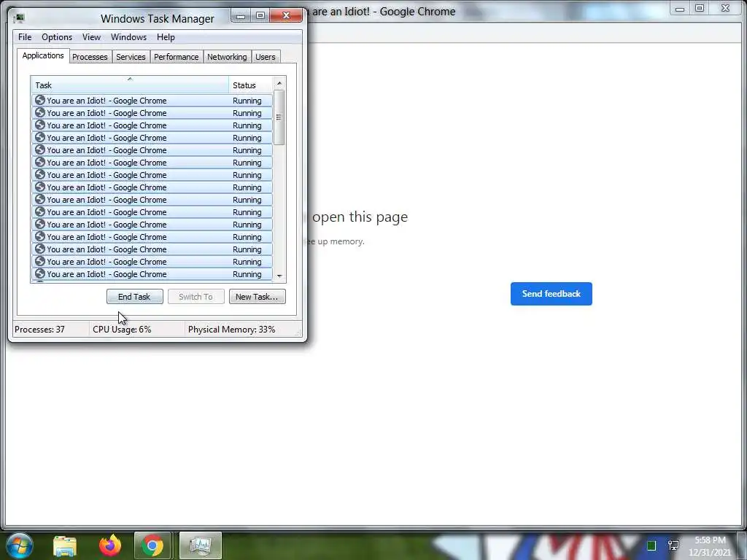Click the New Task... button
This screenshot has height=560, width=747.
tap(258, 297)
